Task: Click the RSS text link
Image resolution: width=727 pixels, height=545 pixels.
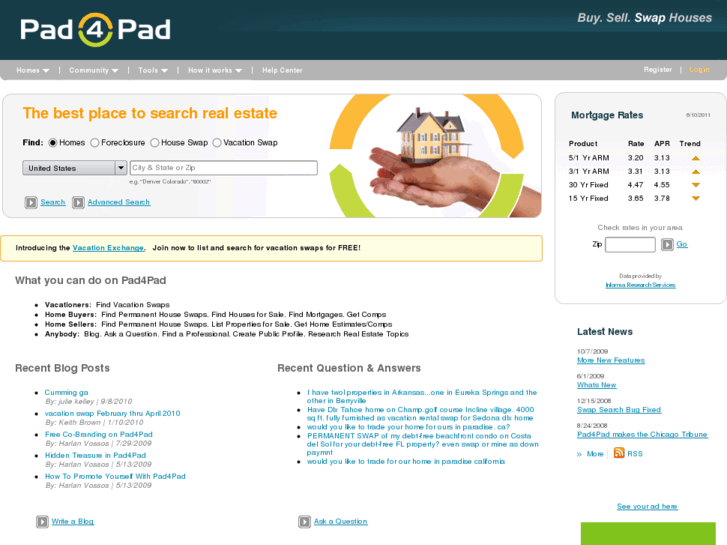Action: [635, 454]
